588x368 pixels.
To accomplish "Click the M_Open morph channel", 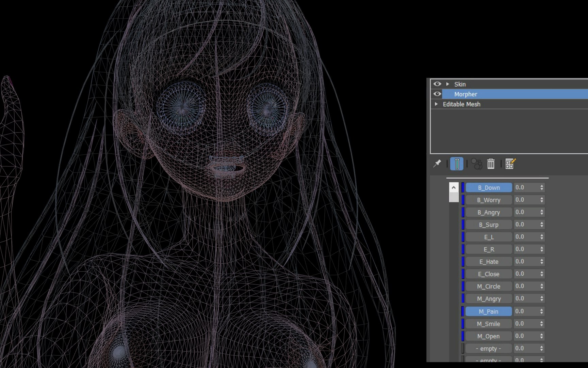I will tap(489, 336).
